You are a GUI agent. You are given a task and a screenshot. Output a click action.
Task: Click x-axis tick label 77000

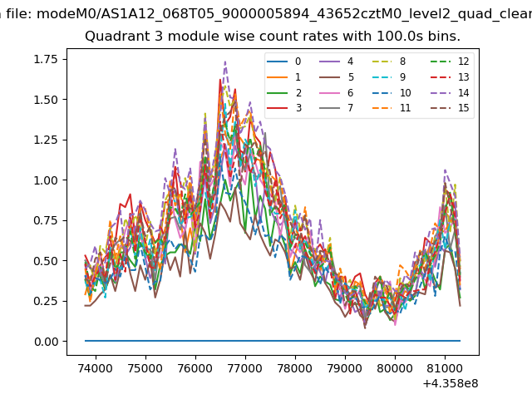pos(245,368)
